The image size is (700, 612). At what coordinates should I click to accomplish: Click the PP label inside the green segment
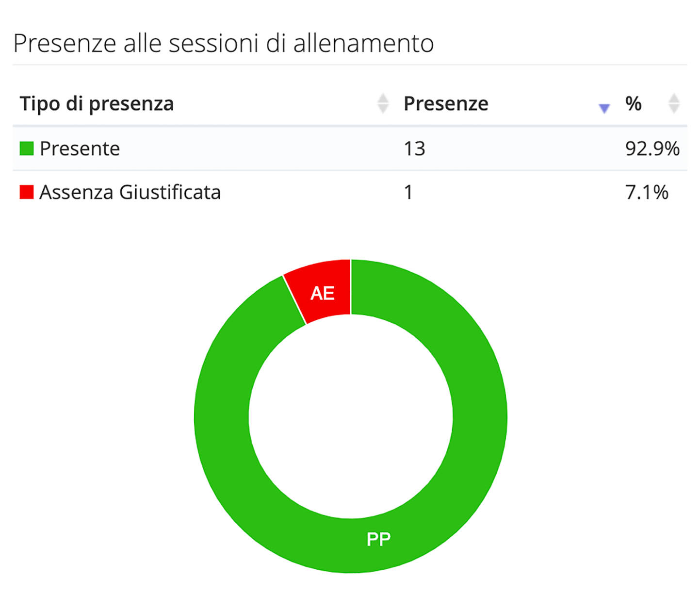coord(379,538)
